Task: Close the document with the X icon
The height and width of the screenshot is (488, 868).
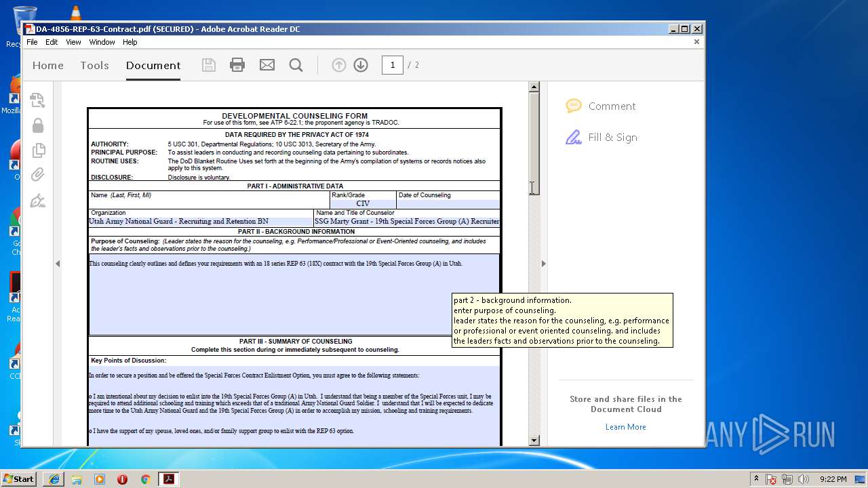Action: [696, 42]
